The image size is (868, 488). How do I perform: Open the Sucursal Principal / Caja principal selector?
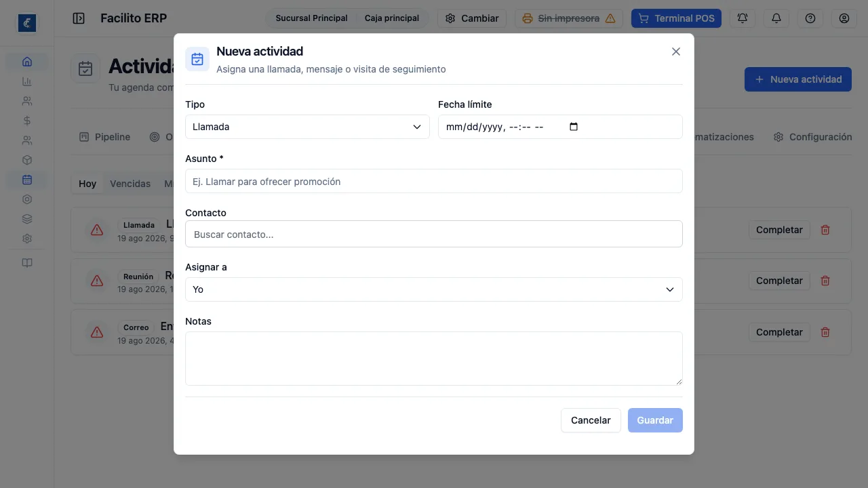click(x=347, y=18)
